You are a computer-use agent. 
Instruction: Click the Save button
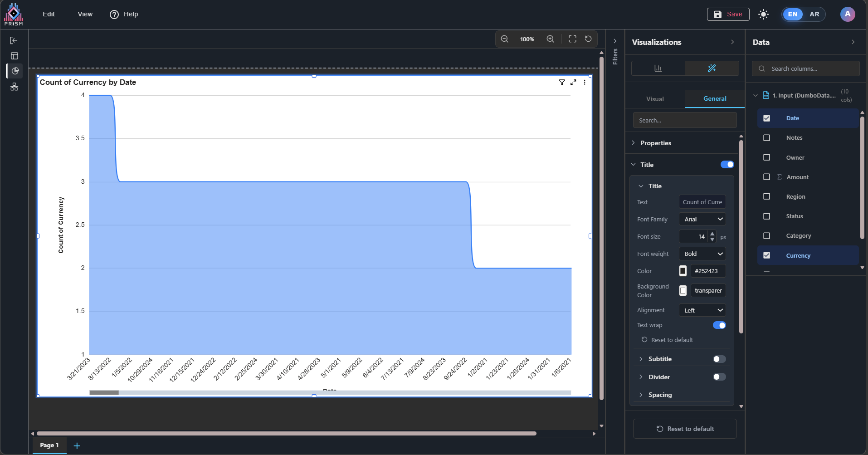pos(728,14)
